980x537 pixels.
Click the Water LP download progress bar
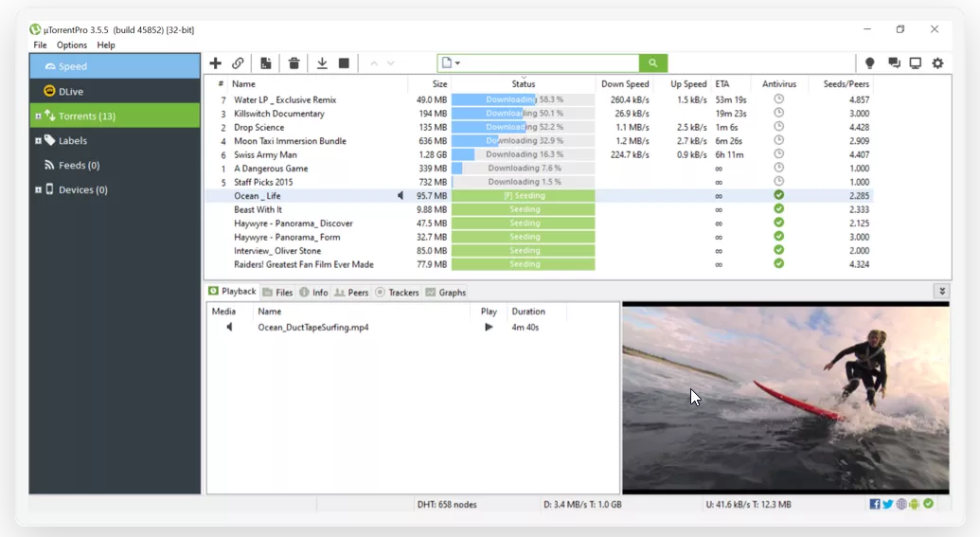pyautogui.click(x=523, y=99)
